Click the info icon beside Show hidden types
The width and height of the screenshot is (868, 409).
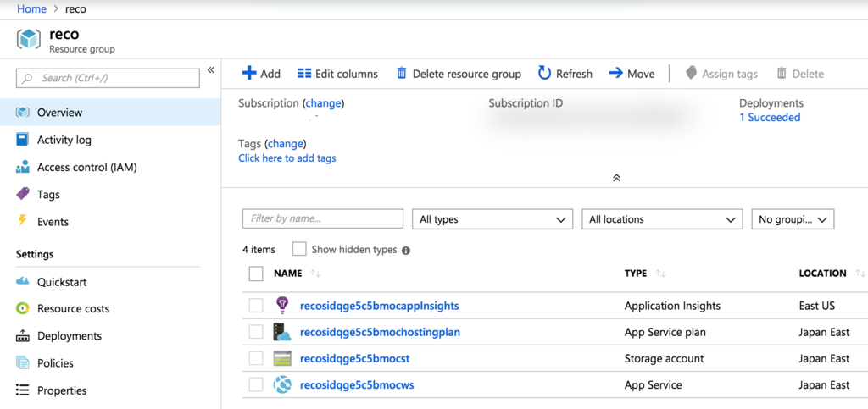[x=406, y=251]
